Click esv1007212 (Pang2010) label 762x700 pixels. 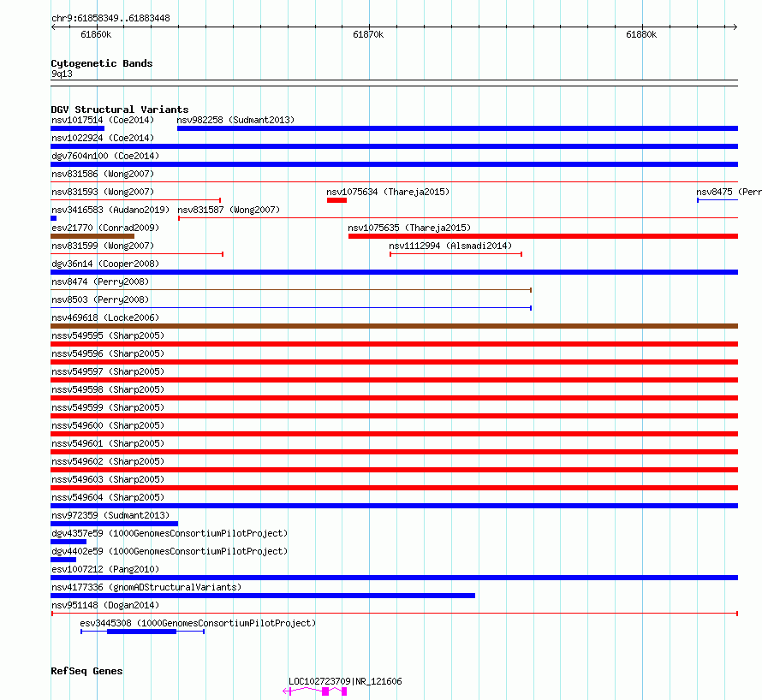click(105, 569)
